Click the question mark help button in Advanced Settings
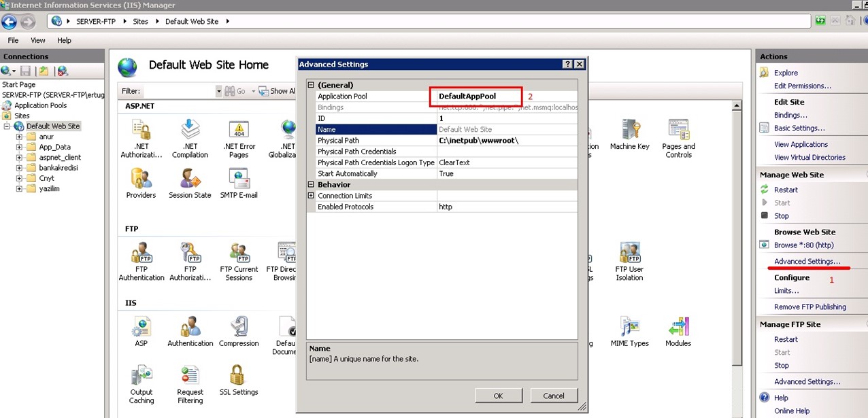 tap(567, 64)
